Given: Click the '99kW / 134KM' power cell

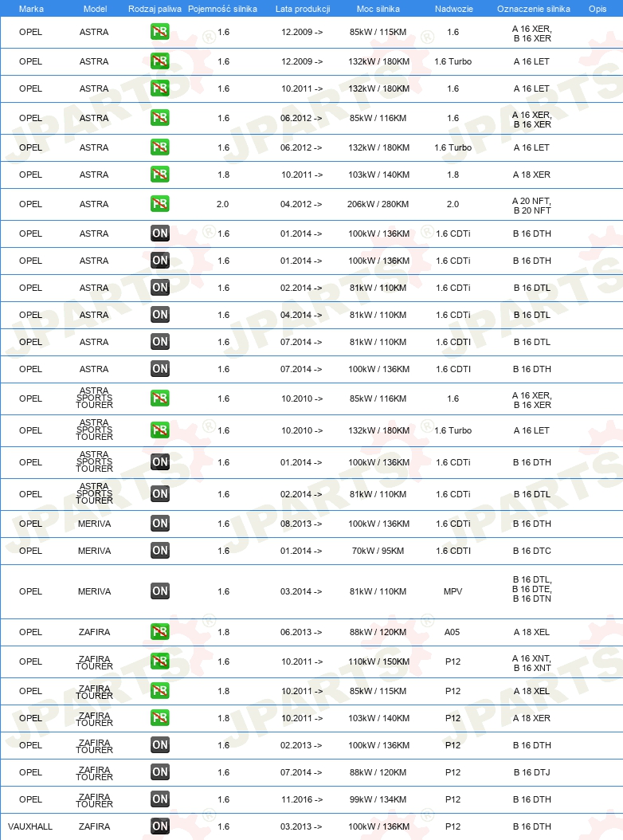Looking at the screenshot, I should pyautogui.click(x=378, y=799).
